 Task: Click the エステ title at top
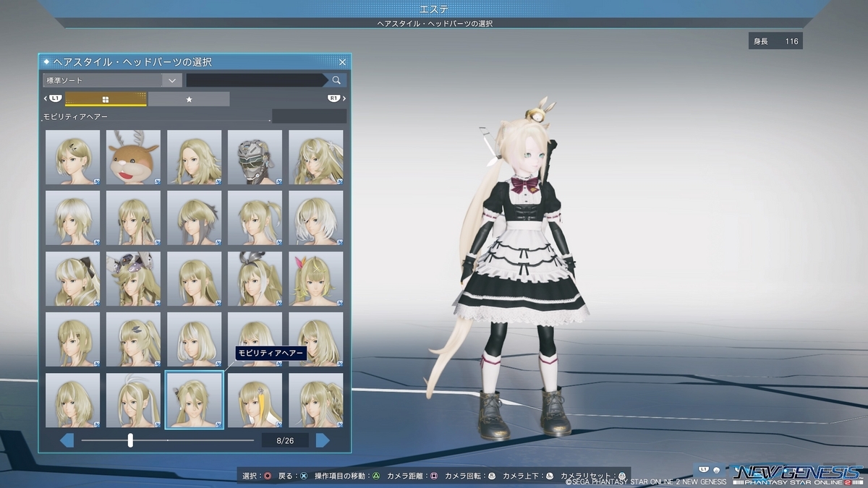point(434,9)
